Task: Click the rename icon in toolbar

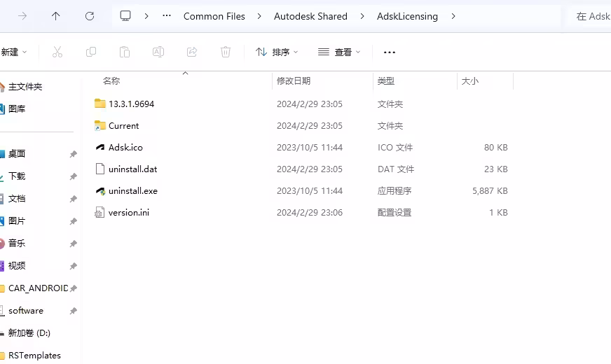Action: pos(158,52)
